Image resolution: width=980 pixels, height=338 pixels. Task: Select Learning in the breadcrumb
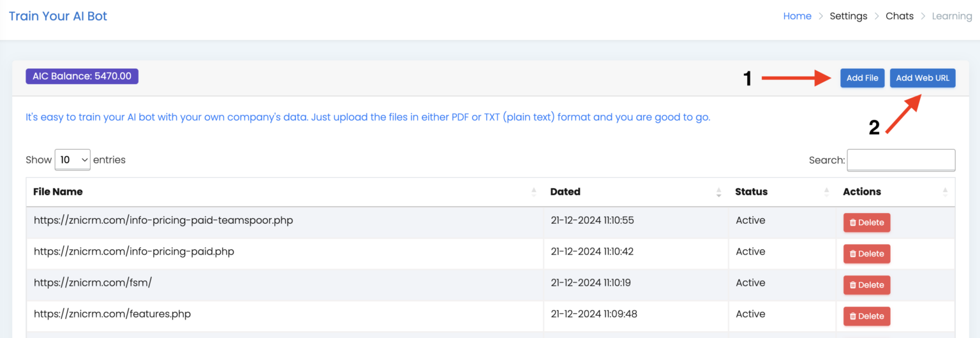952,16
